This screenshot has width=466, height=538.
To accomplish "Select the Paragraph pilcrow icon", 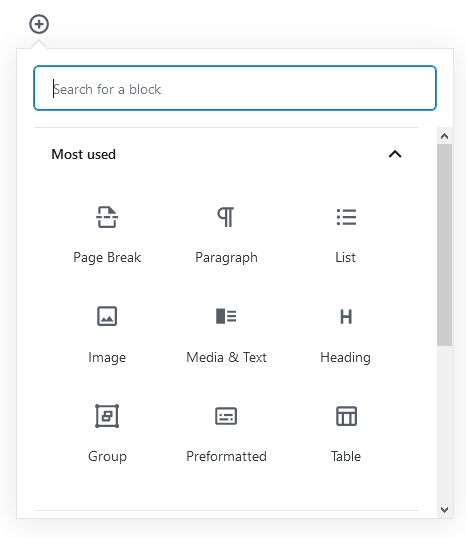I will 226,217.
